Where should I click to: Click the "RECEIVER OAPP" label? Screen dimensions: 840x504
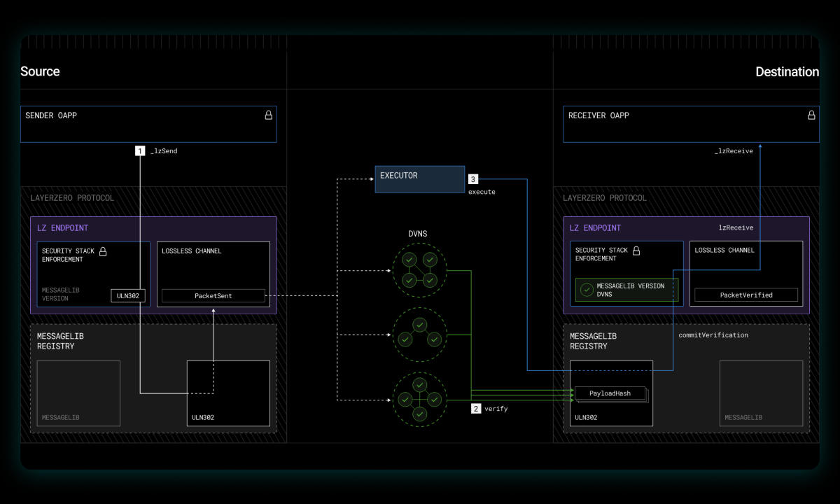point(598,115)
